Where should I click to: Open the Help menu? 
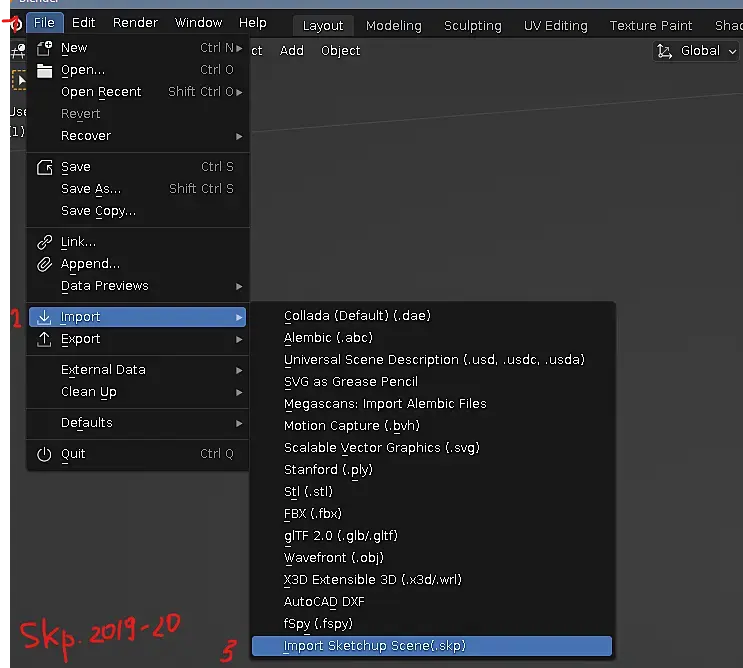pyautogui.click(x=253, y=23)
